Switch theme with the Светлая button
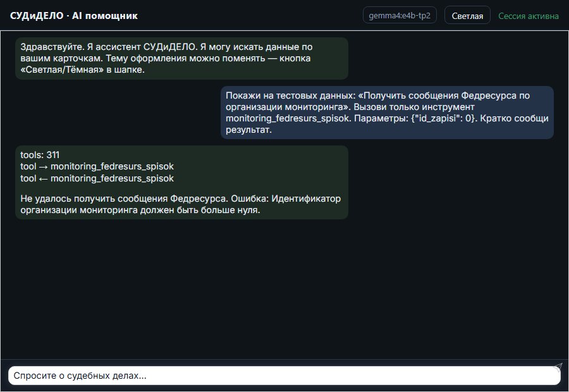The width and height of the screenshot is (569, 392). (x=467, y=16)
